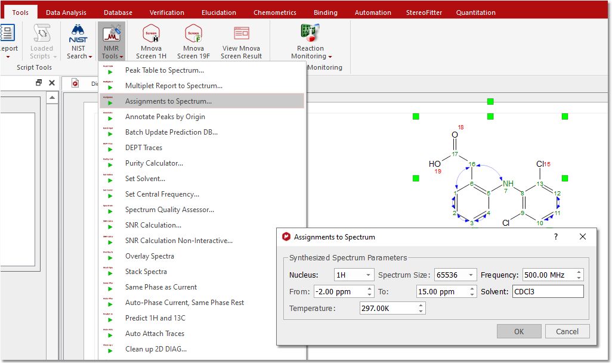Expand the NIST Search dropdown arrow

[x=90, y=57]
